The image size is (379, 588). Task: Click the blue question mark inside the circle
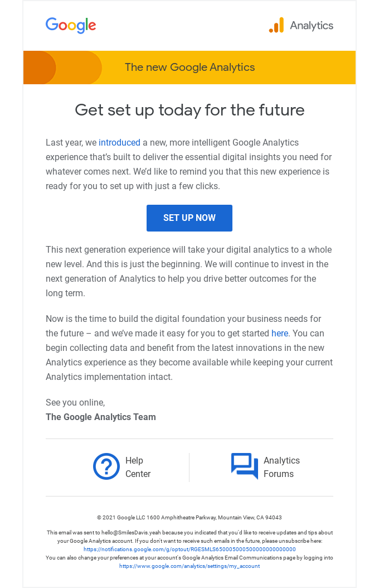106,466
